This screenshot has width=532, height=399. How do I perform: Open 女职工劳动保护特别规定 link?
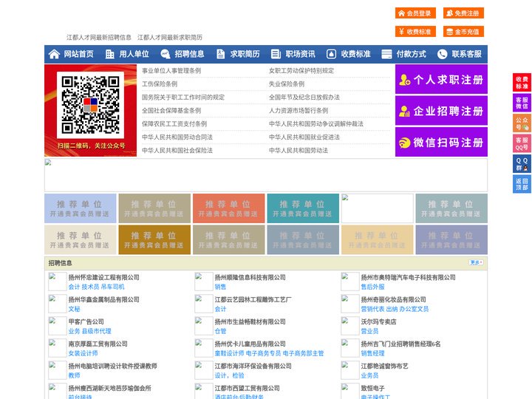(x=301, y=71)
